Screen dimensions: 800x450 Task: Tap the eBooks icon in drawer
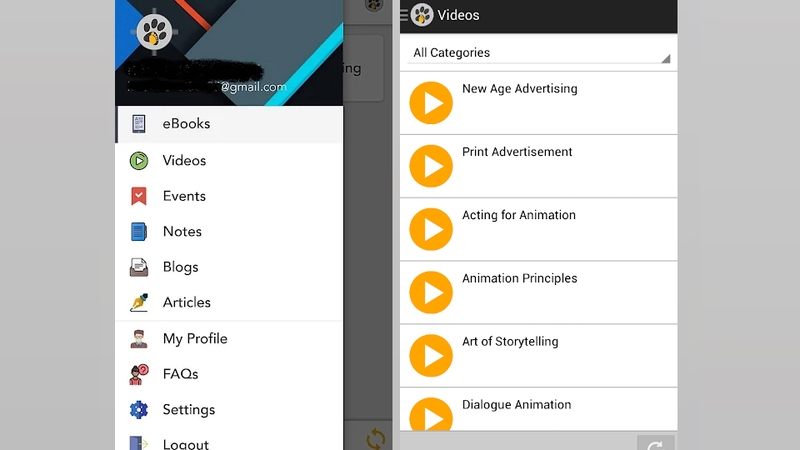(139, 124)
